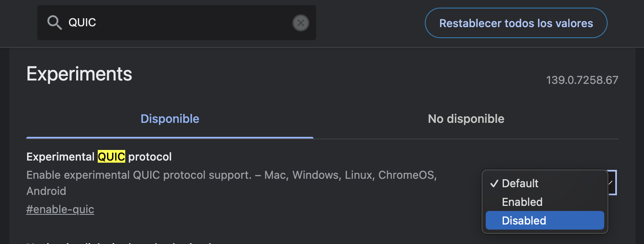The width and height of the screenshot is (644, 244).
Task: Switch to the Disponible tab
Action: (x=170, y=119)
